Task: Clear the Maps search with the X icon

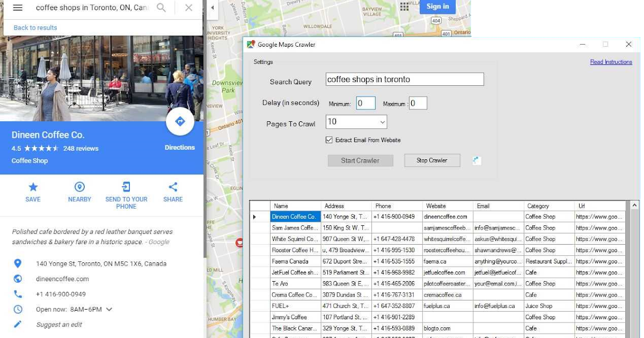Action: 188,8
